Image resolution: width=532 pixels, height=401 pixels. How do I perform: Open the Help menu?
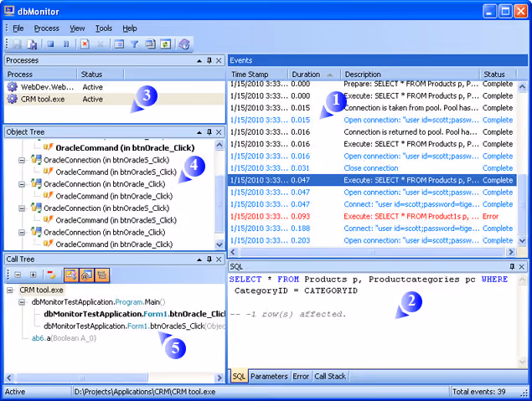[x=130, y=28]
